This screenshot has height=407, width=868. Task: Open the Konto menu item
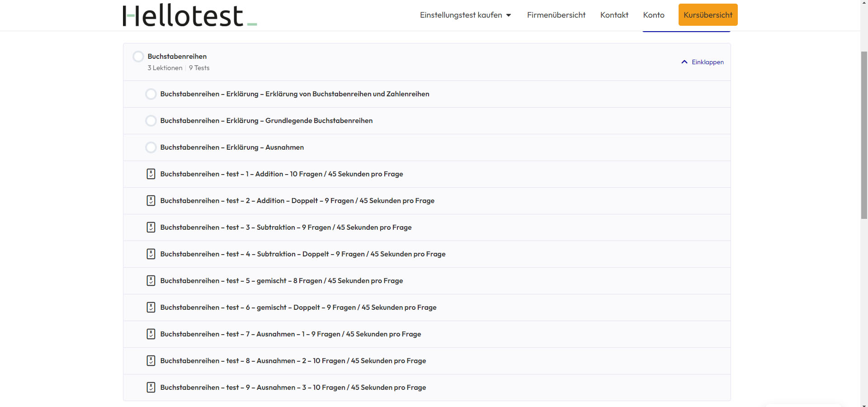pos(654,15)
